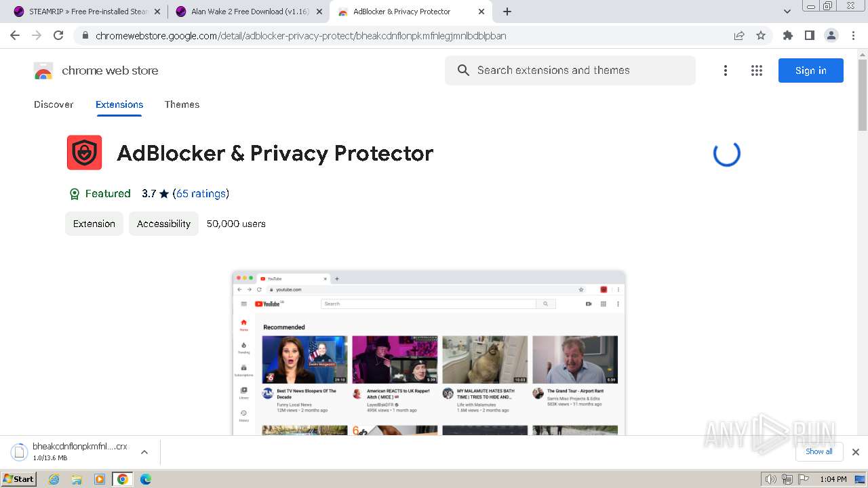
Task: Close the STEAMRIP tab
Action: (157, 12)
